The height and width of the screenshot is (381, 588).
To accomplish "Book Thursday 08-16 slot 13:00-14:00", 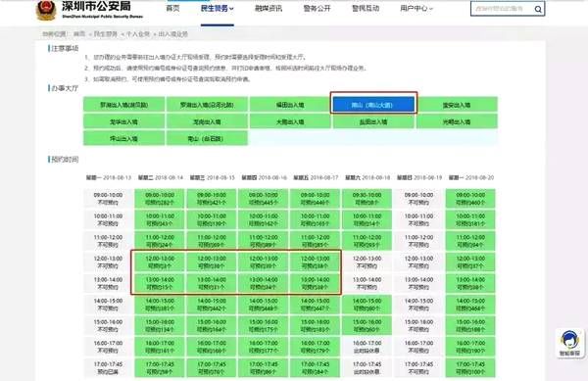I will coord(264,283).
